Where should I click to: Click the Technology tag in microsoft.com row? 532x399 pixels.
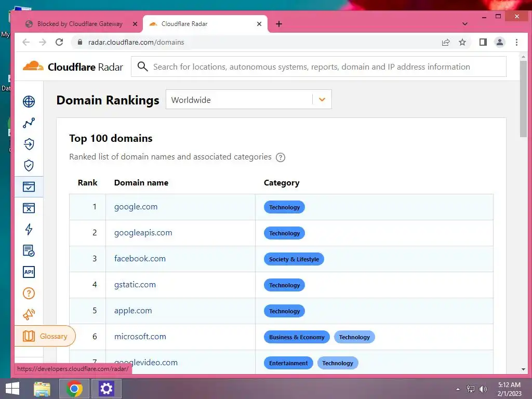[x=354, y=337]
